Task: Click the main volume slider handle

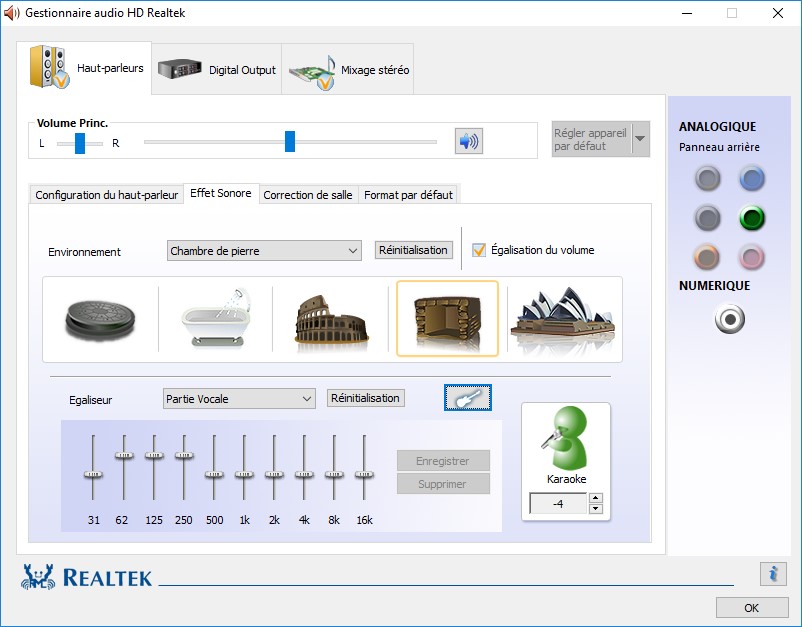Action: tap(290, 141)
